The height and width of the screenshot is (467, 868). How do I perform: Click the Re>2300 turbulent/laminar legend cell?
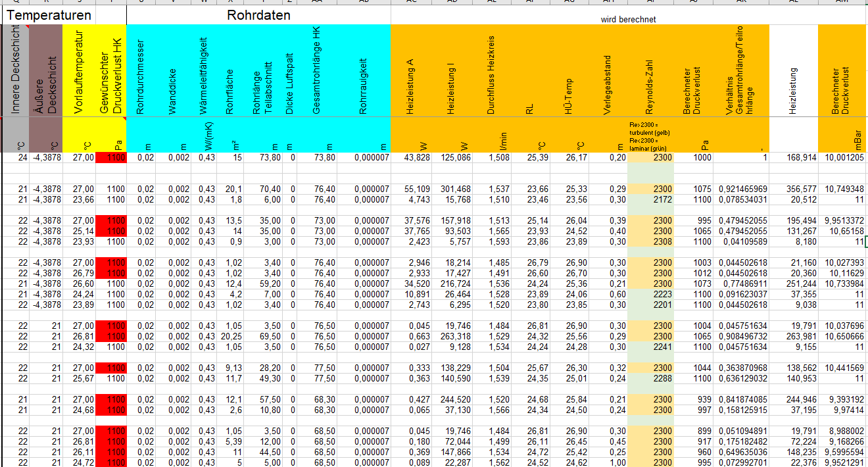point(650,134)
